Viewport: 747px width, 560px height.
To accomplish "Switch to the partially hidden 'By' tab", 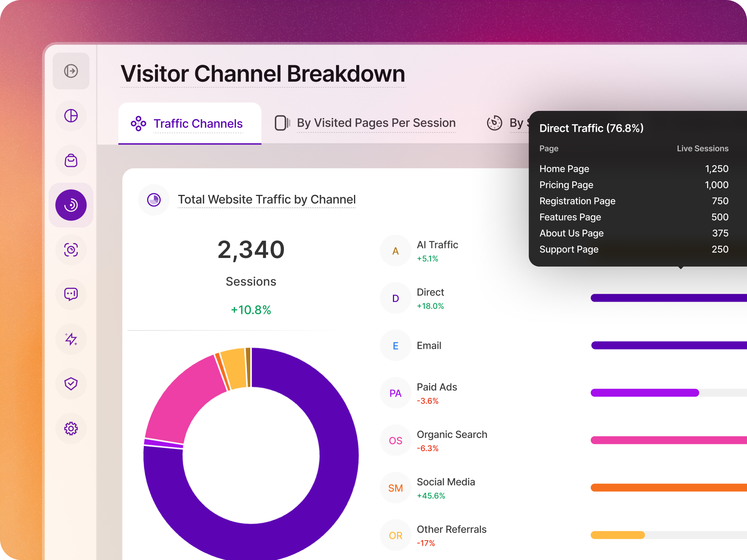I will coord(508,123).
